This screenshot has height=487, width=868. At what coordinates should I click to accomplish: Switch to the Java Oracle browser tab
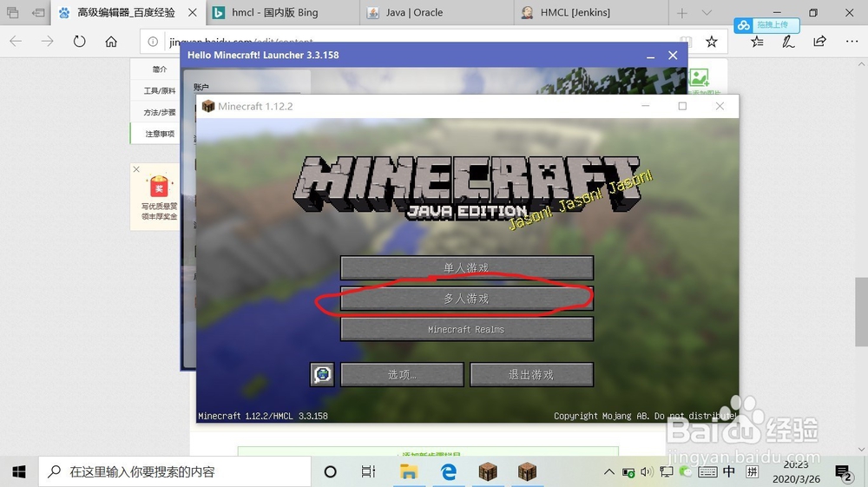point(437,12)
